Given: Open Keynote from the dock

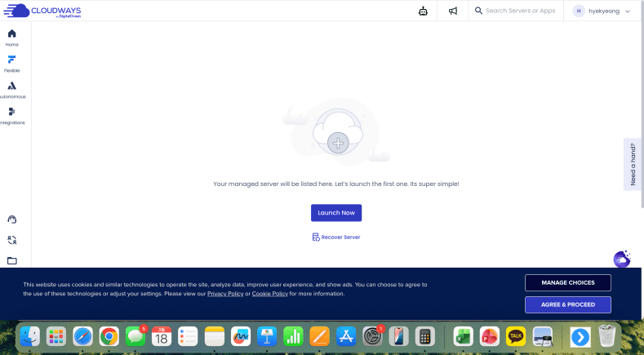Looking at the screenshot, I should coord(267,337).
